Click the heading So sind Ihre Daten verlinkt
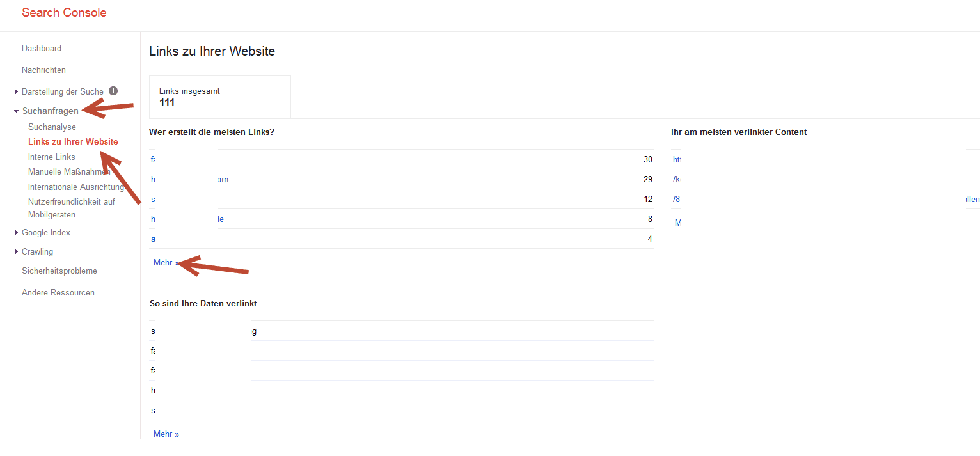This screenshot has width=980, height=456. [x=203, y=303]
